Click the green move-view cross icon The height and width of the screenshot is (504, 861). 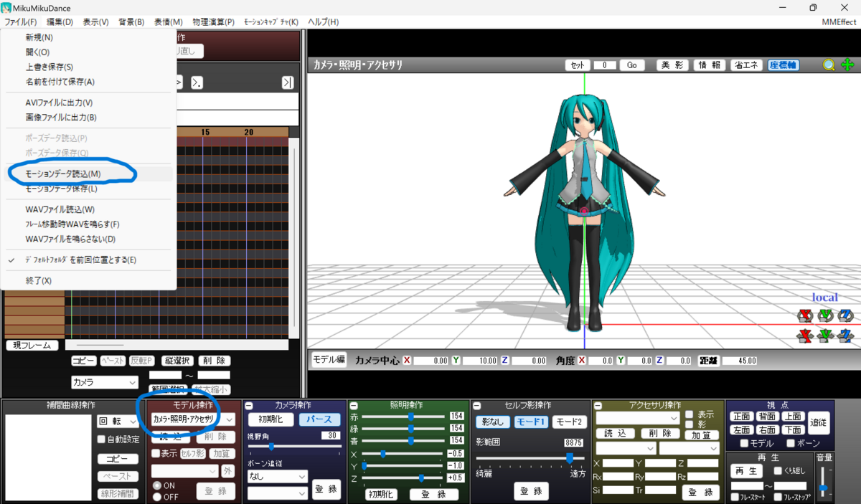click(847, 65)
